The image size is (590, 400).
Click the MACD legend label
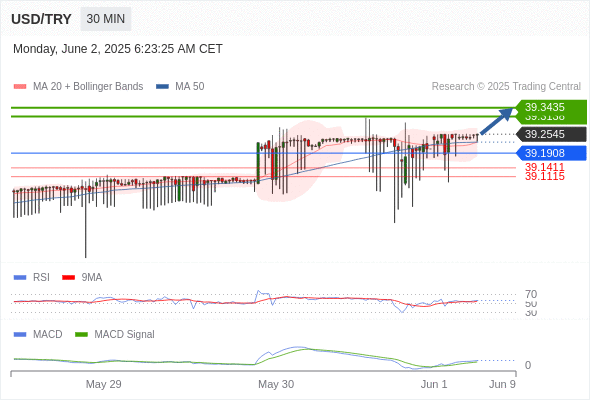tap(47, 334)
